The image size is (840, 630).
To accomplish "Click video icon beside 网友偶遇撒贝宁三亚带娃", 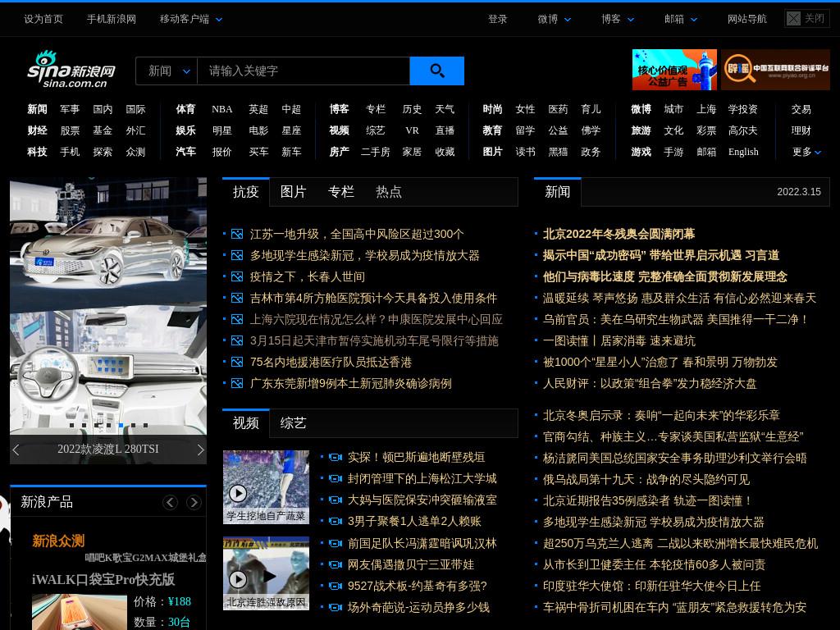I will pyautogui.click(x=336, y=564).
